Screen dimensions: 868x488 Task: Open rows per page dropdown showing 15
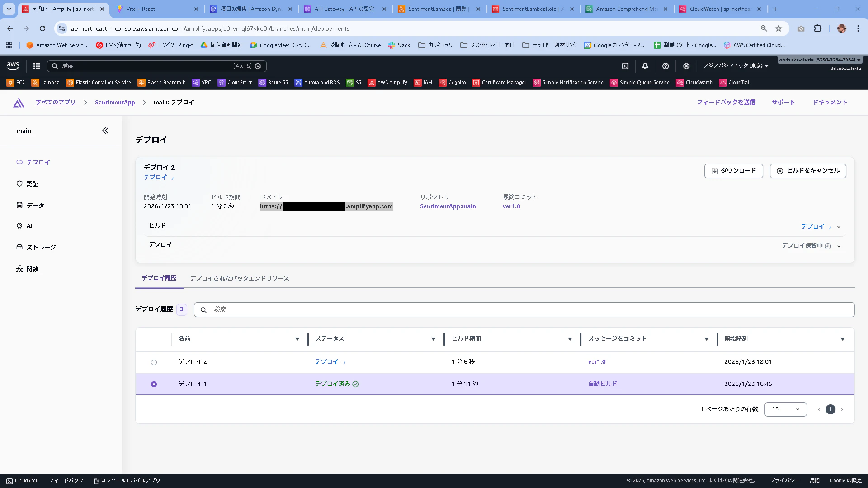[x=785, y=409]
